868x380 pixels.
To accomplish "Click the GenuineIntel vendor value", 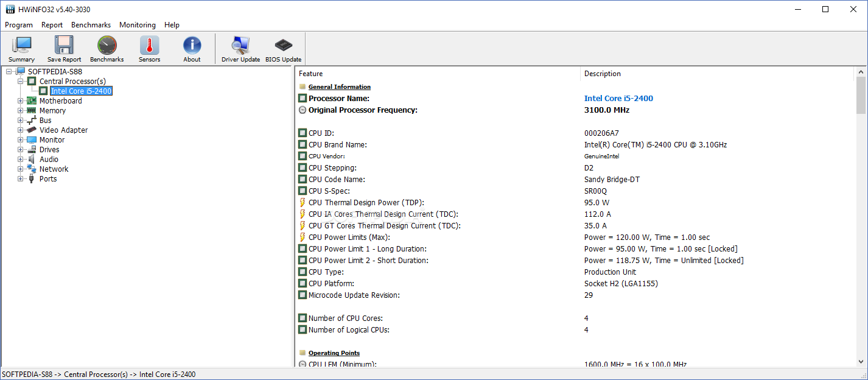I will (601, 156).
